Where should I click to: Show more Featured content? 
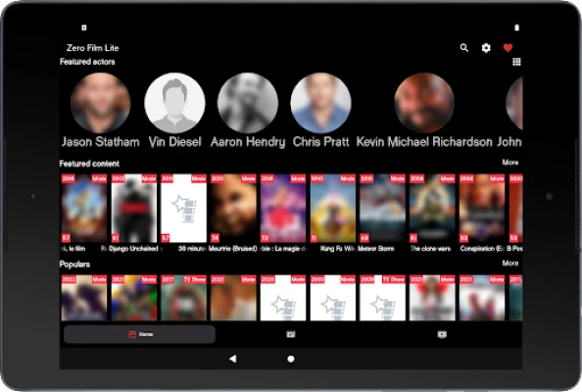pyautogui.click(x=510, y=163)
